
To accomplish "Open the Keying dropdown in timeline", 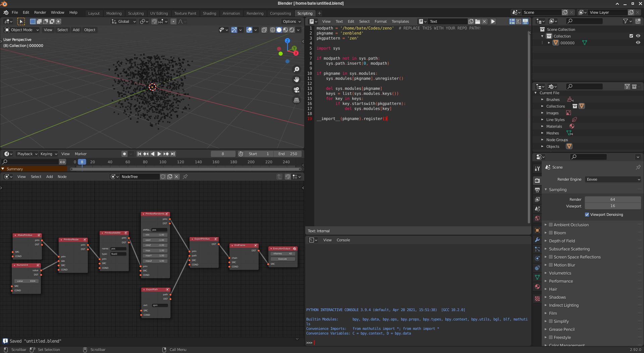I will point(49,154).
